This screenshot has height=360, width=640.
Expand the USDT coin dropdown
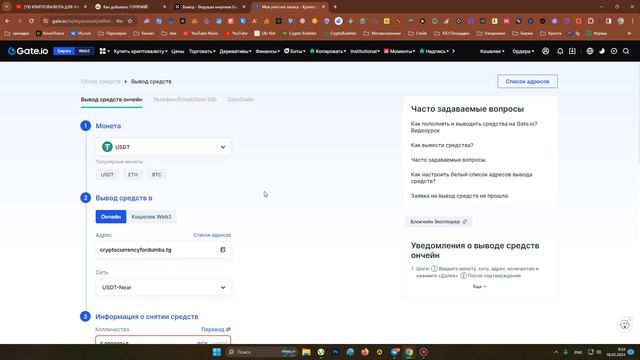tap(163, 147)
